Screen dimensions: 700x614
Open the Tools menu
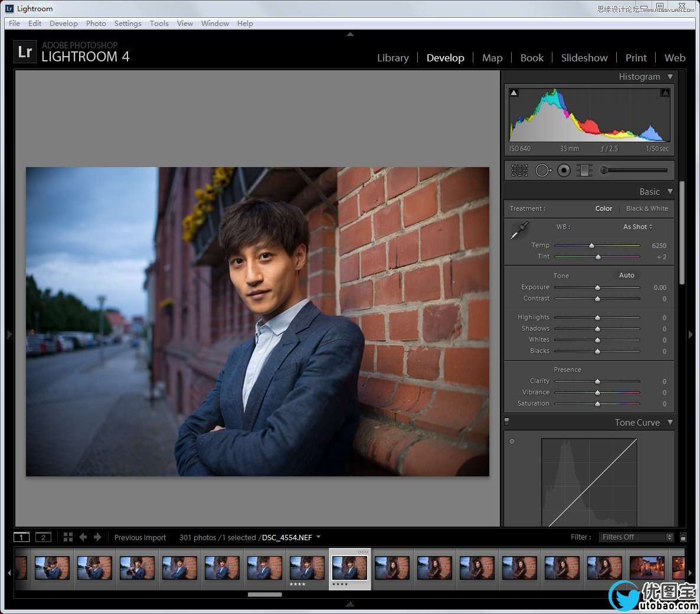(159, 23)
